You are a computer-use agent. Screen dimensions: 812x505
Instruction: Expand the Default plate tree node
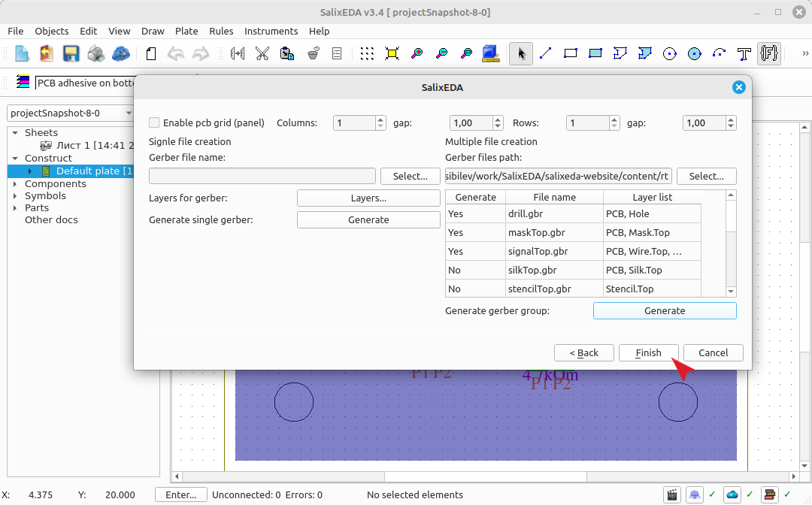[29, 171]
